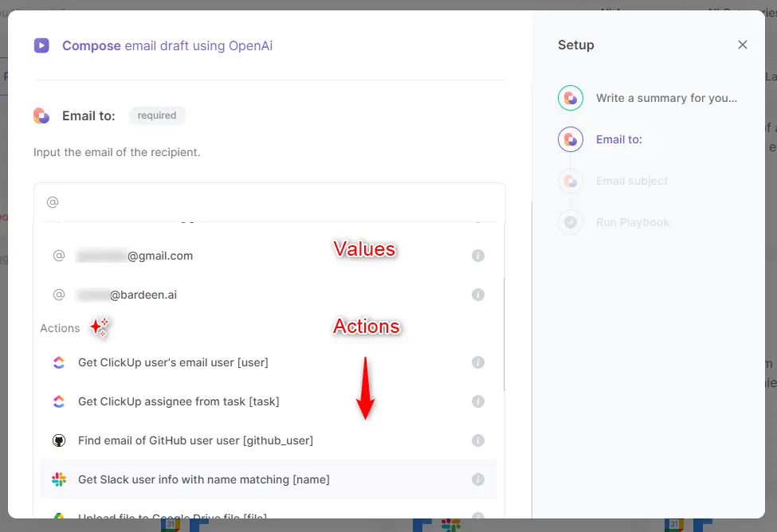Close the Setup dialog with X

(x=742, y=45)
